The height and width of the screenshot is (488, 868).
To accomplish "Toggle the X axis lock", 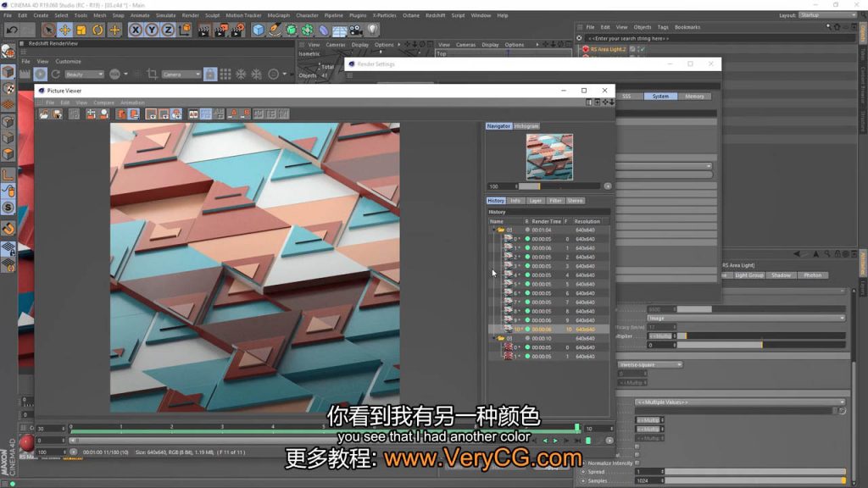I will coord(135,30).
